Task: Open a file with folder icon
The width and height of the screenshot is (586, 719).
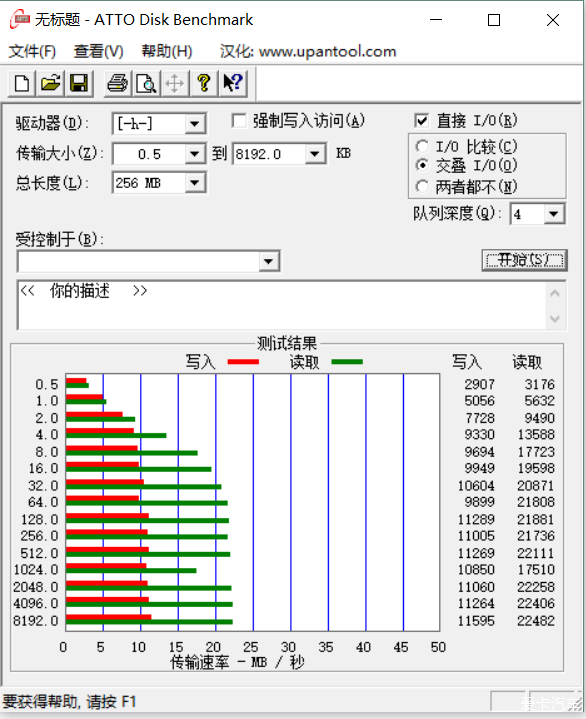Action: click(50, 83)
